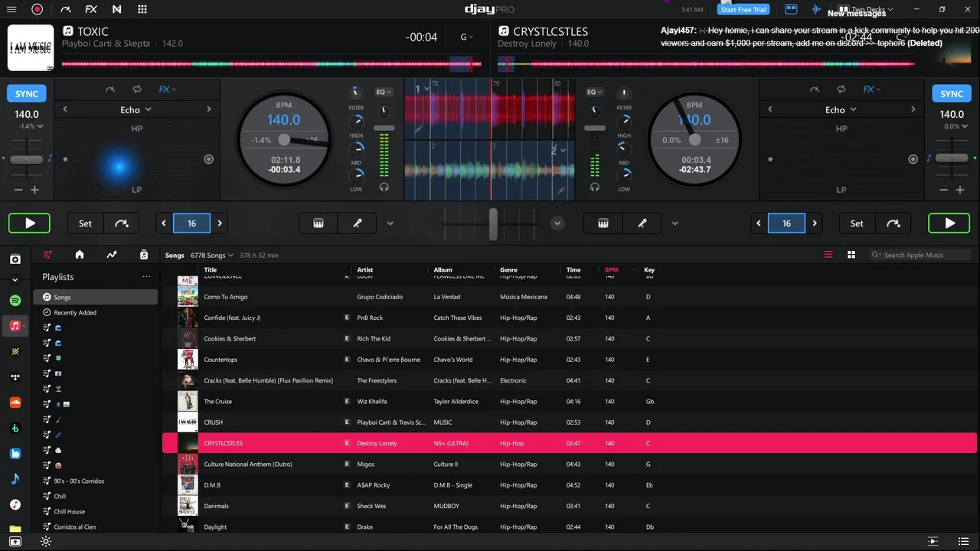Open the trending charts tab in library

point(112,255)
